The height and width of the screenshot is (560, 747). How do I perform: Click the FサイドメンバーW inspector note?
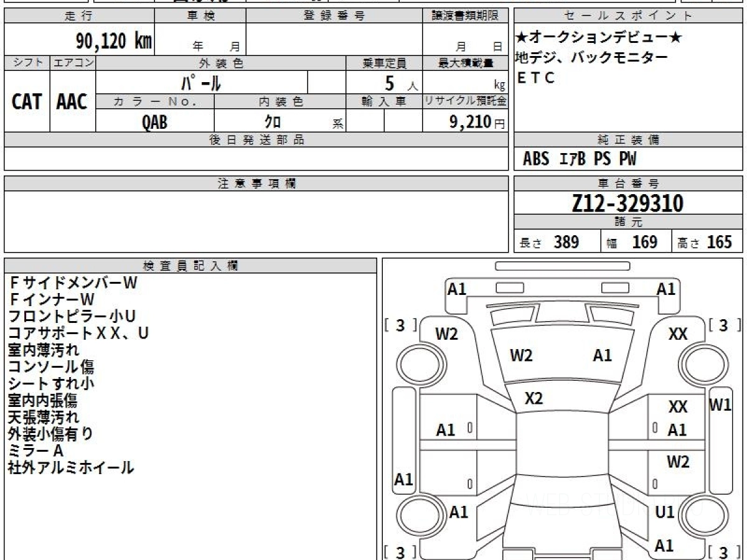73,282
